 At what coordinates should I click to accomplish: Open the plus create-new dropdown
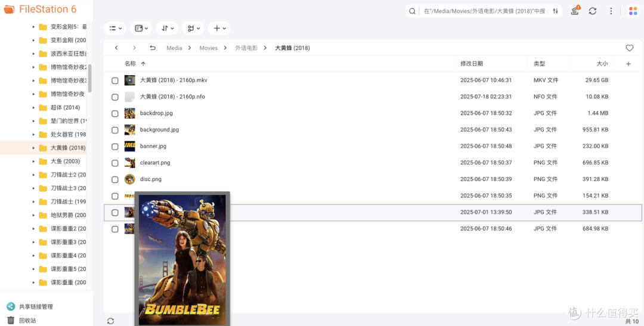[219, 29]
